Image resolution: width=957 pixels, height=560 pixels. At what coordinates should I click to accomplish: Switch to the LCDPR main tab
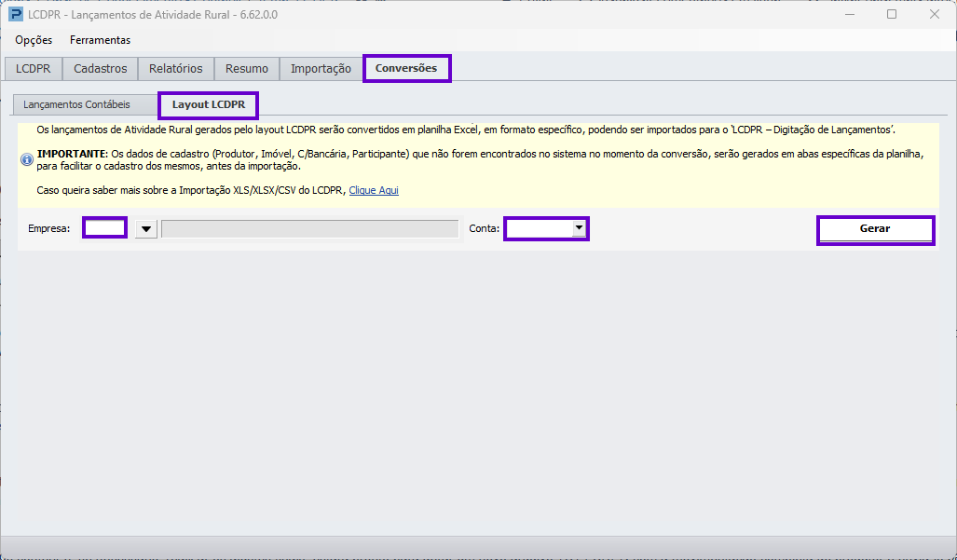point(33,69)
